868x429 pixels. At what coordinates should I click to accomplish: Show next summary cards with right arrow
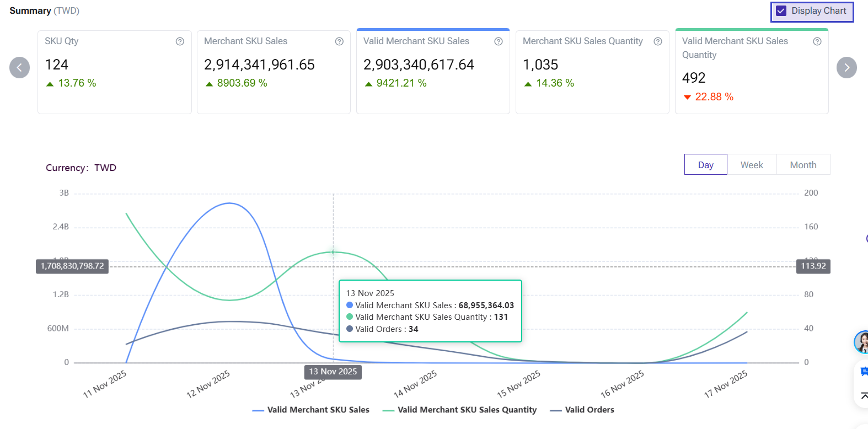point(846,68)
